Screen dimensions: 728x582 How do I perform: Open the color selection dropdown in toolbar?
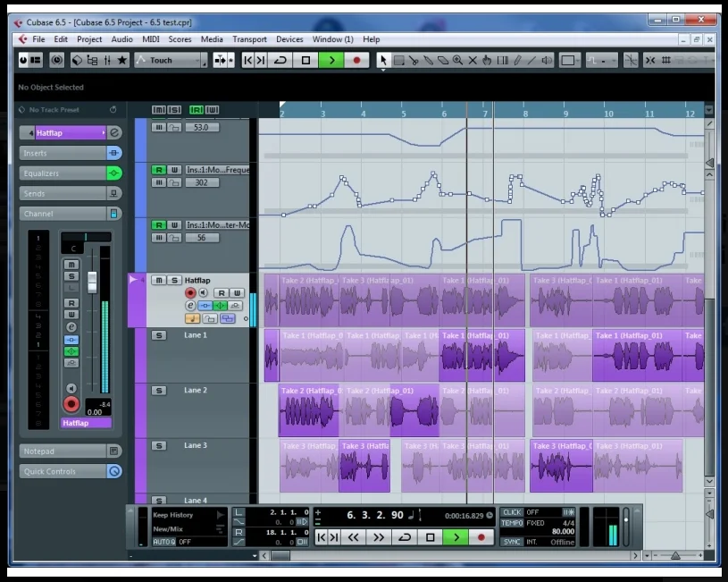point(570,61)
